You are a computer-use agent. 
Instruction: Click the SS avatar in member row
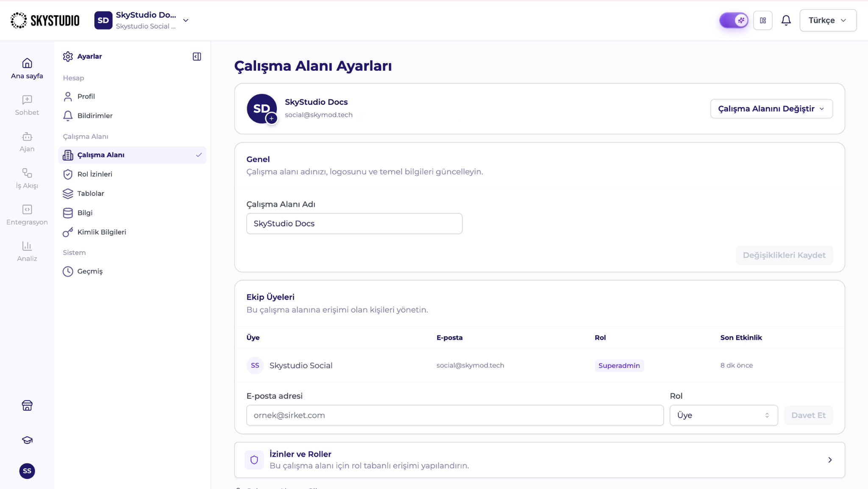tap(255, 365)
